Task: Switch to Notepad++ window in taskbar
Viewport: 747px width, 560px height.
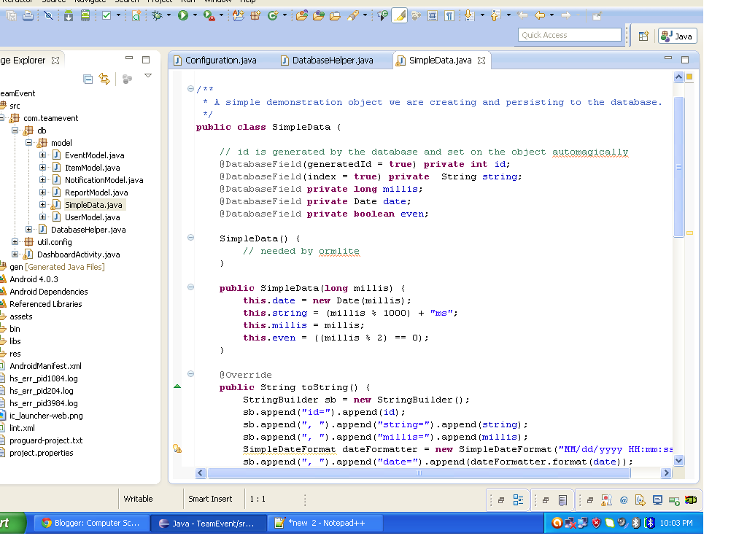Action: point(325,523)
